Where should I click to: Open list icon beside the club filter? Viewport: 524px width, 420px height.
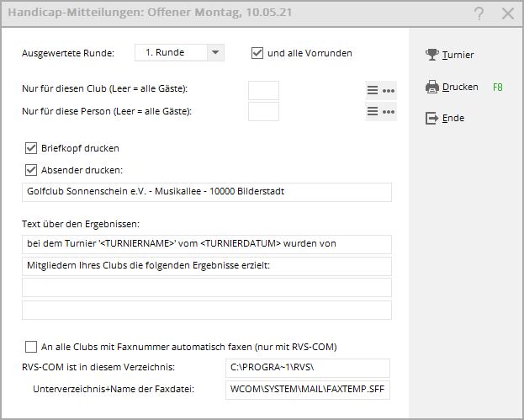pos(373,91)
